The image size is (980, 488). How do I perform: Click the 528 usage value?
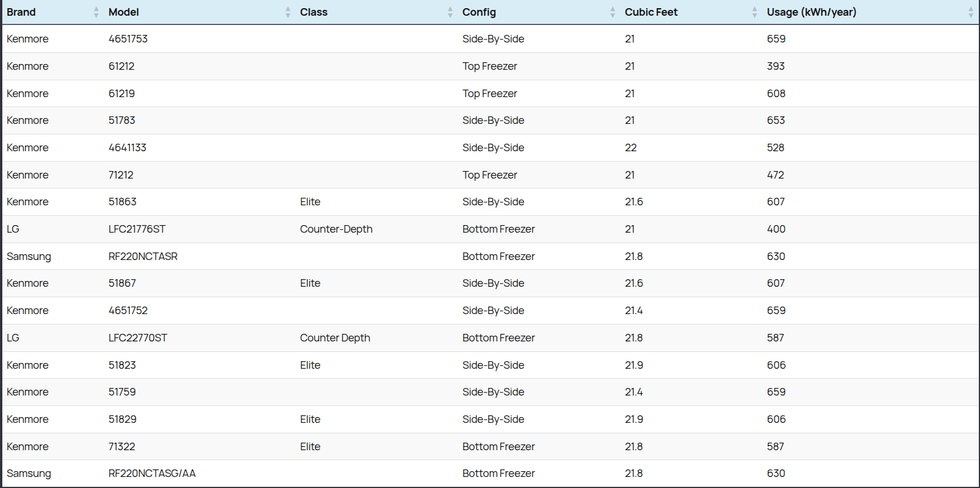(x=775, y=148)
